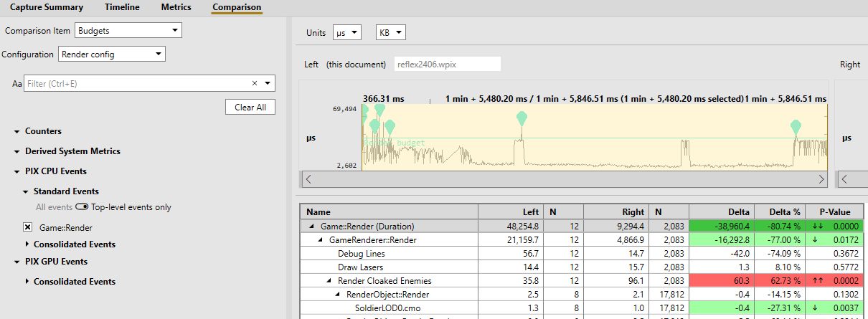
Task: Toggle Top-level events only switch
Action: click(82, 207)
